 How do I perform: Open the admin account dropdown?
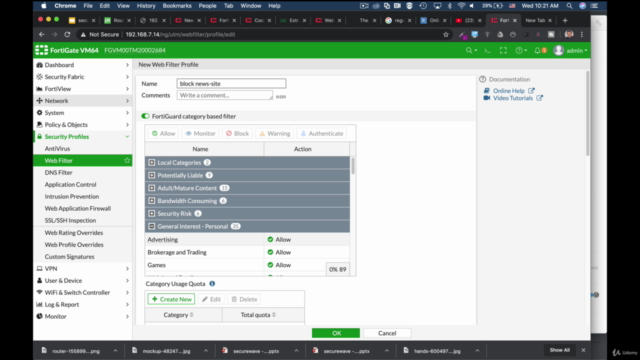coord(577,51)
